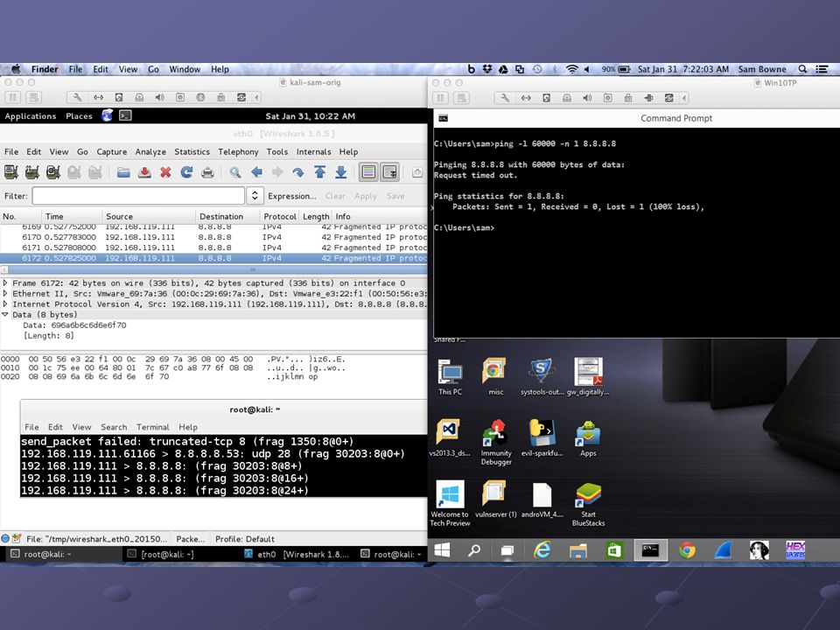Open Google Chrome from Windows taskbar
Image resolution: width=840 pixels, height=630 pixels.
click(687, 549)
